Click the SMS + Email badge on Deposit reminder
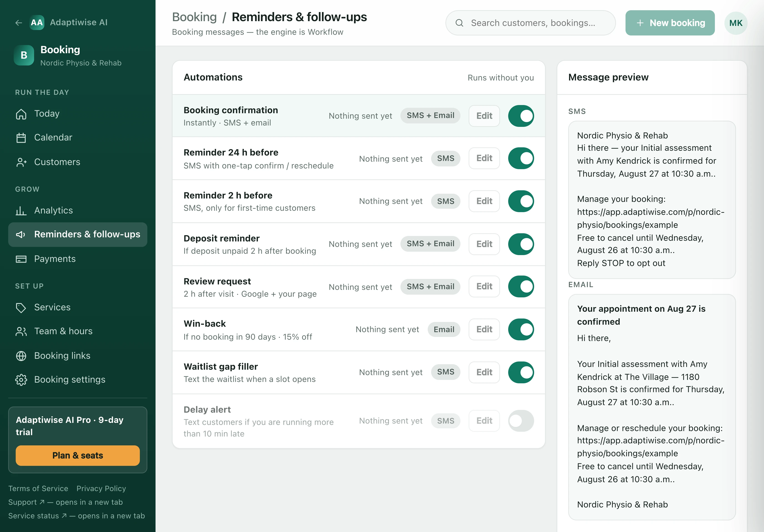764x532 pixels. tap(430, 243)
